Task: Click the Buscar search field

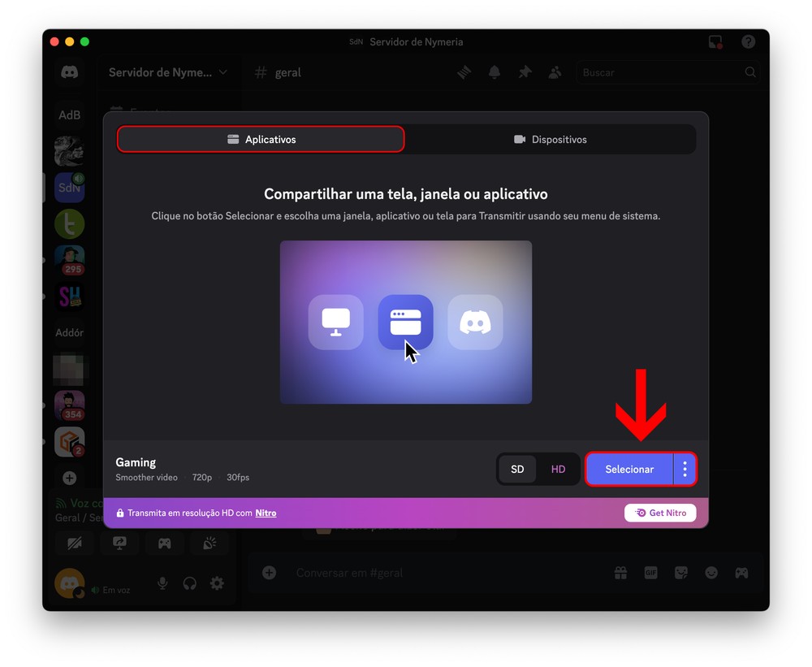Action: click(x=662, y=72)
